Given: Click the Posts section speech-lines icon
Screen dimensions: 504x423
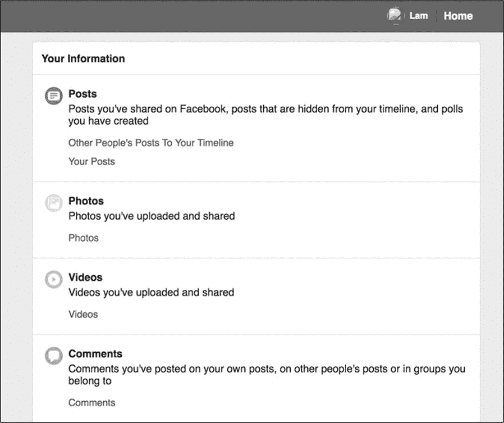Looking at the screenshot, I should 54,96.
